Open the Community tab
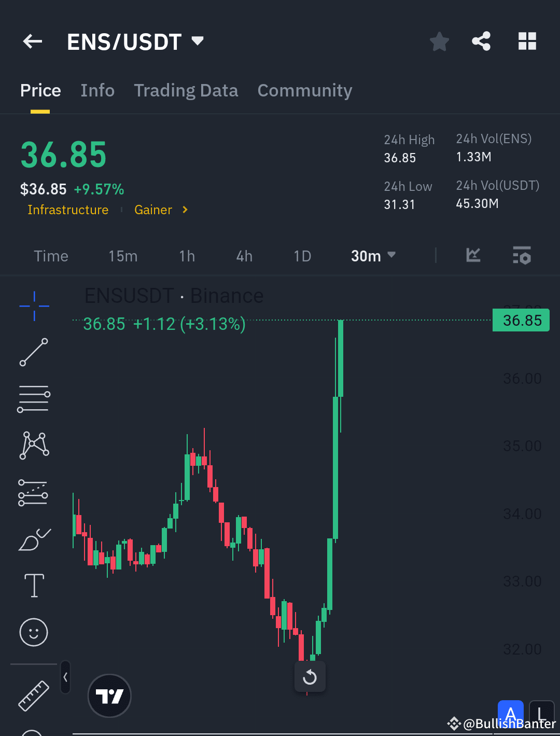The image size is (560, 736). pos(304,90)
